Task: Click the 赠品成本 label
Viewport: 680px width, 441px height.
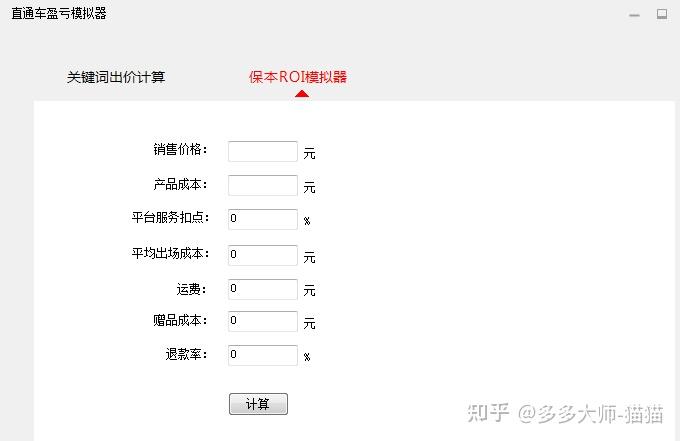Action: (x=180, y=321)
